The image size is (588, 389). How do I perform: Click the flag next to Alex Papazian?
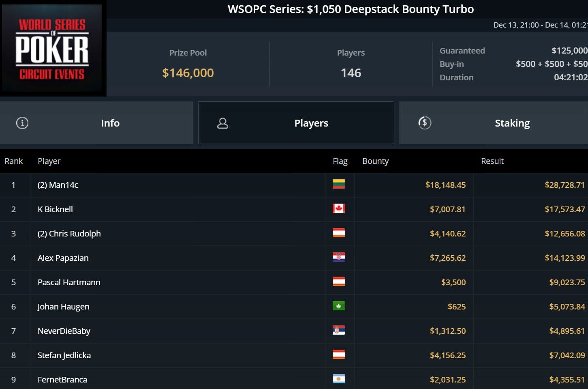338,257
